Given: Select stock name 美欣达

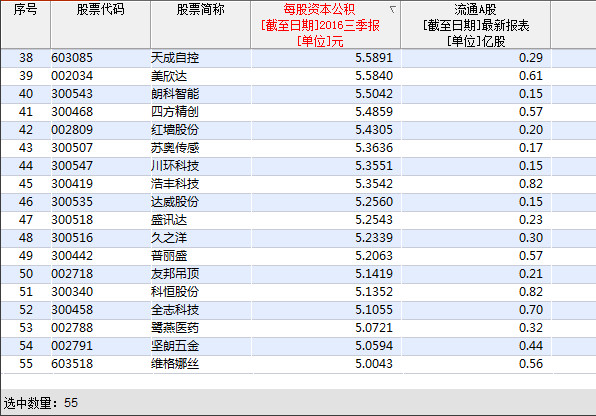Looking at the screenshot, I should click(x=169, y=76).
